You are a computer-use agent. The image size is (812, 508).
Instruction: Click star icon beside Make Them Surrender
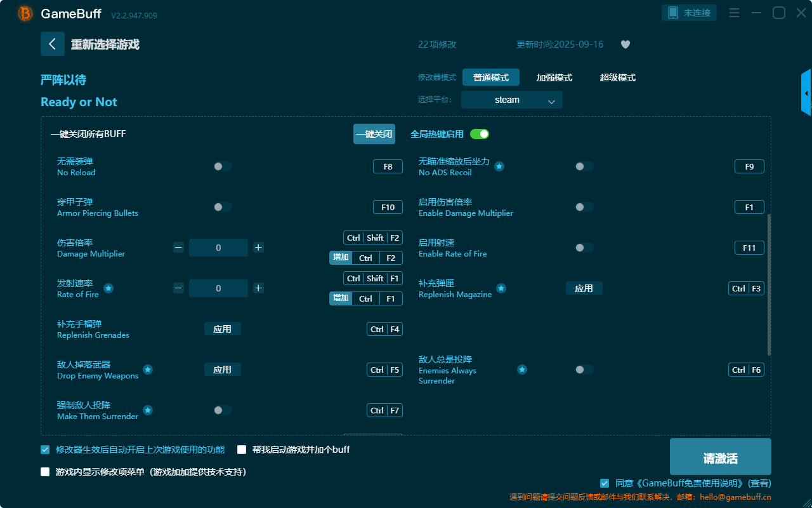tap(148, 410)
